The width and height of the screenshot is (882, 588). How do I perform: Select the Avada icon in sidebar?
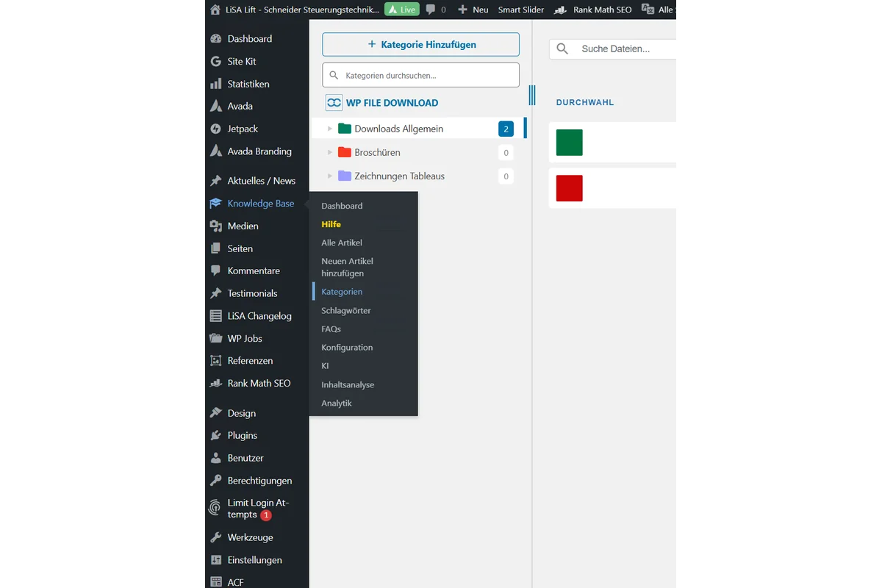[x=216, y=106]
